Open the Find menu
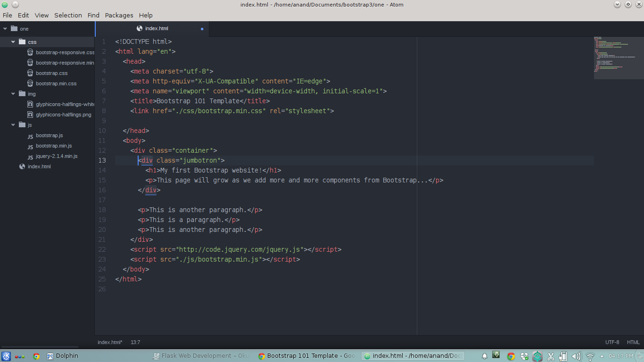The height and width of the screenshot is (362, 644). (x=93, y=15)
